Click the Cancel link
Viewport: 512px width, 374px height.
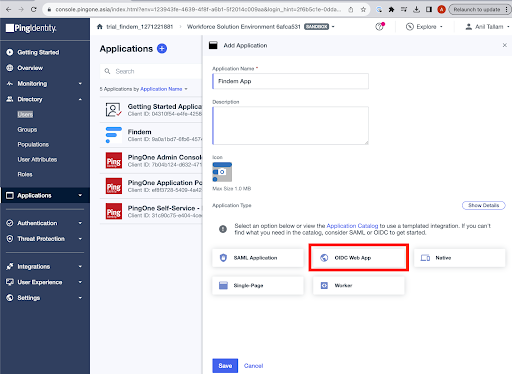coord(253,366)
